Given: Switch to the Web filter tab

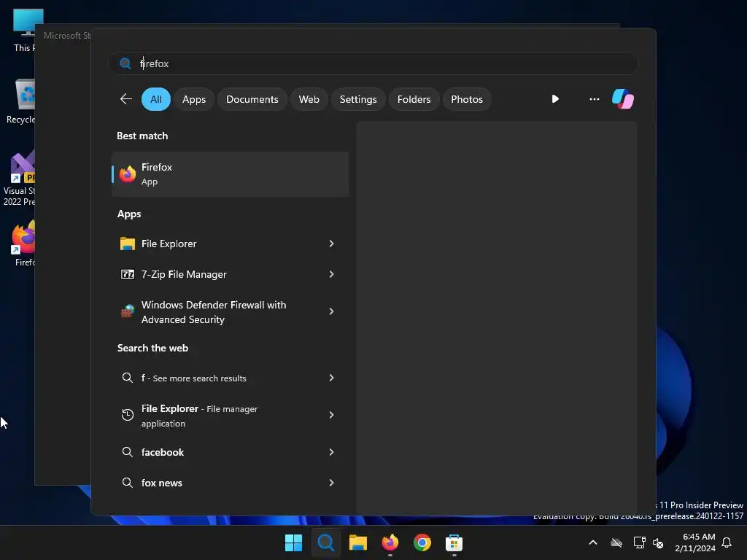Looking at the screenshot, I should point(309,99).
